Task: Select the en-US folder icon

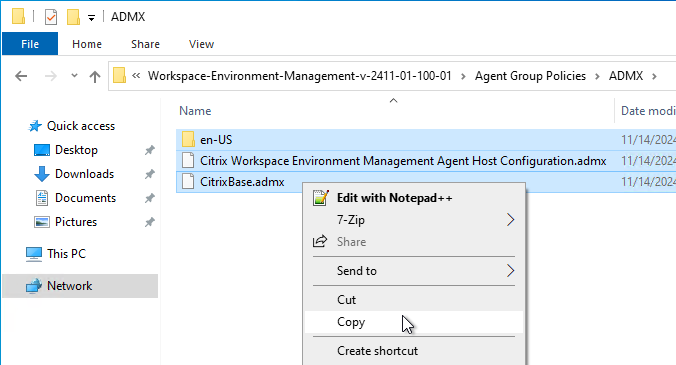Action: [x=188, y=140]
